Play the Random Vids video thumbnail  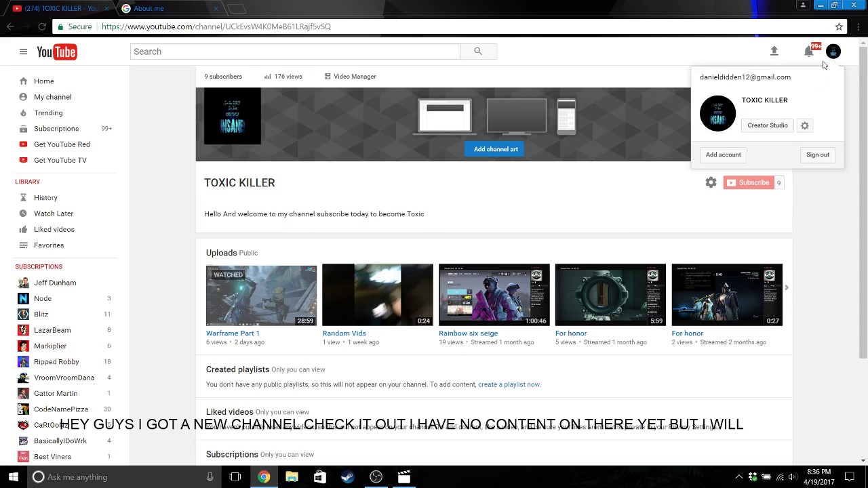[x=378, y=295]
